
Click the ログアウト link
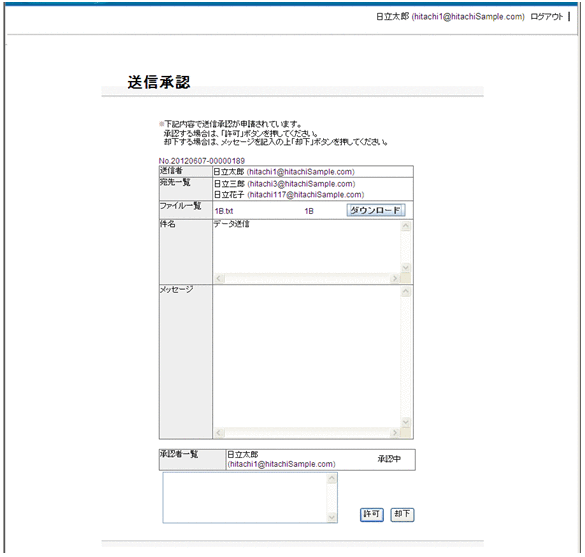coord(546,17)
